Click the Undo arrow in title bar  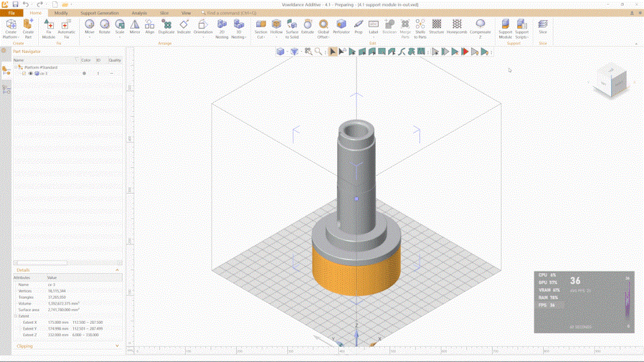click(26, 5)
